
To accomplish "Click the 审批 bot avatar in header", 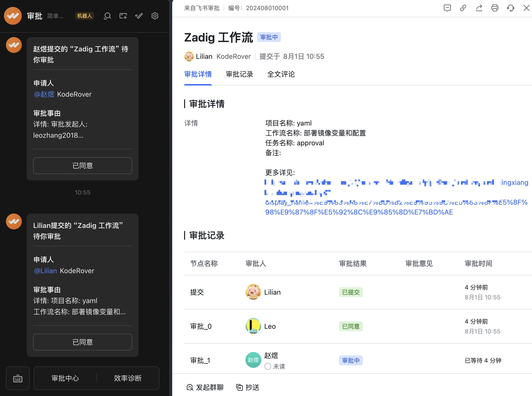I will tap(13, 16).
